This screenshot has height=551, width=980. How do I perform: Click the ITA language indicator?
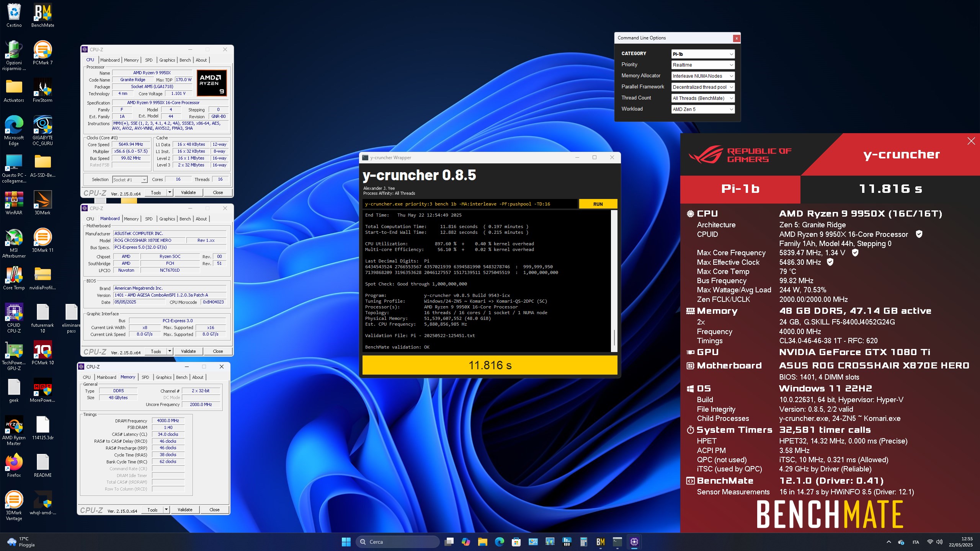916,542
